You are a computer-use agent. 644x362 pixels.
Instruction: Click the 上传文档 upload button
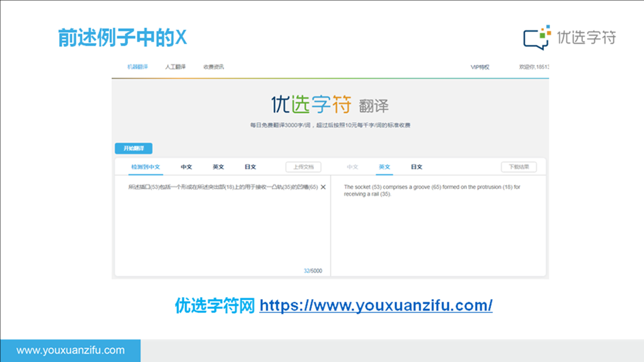pyautogui.click(x=304, y=167)
